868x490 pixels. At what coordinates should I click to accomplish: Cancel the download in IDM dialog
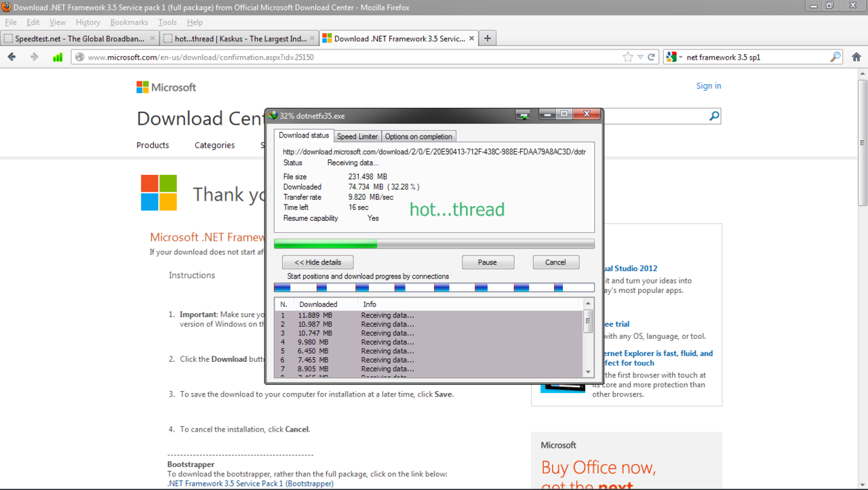click(x=555, y=262)
